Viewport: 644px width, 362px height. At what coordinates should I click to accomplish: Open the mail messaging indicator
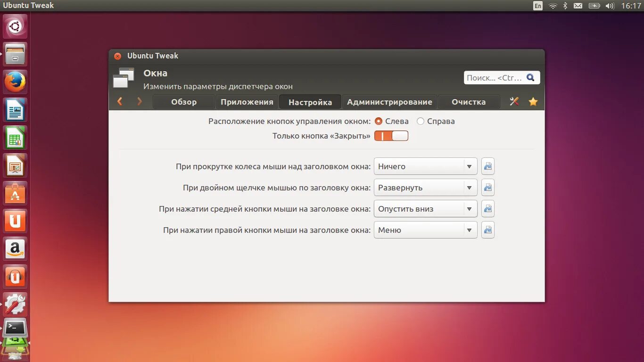point(578,6)
